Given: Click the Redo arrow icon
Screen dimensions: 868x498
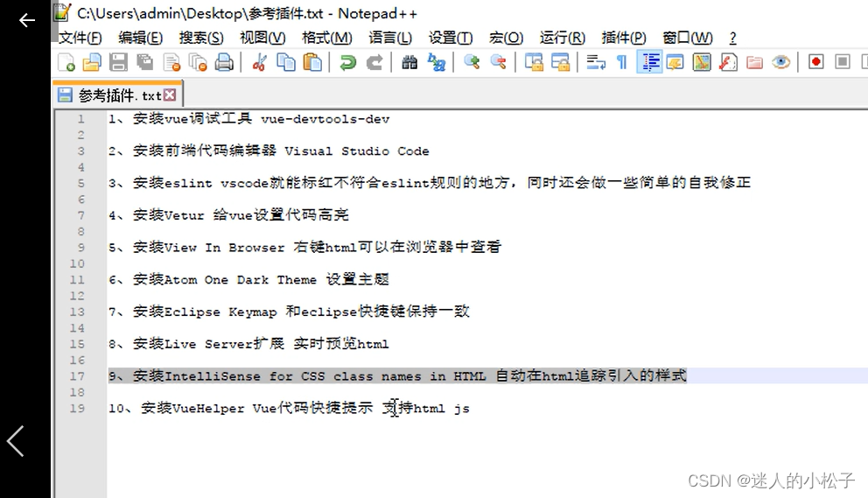Looking at the screenshot, I should click(374, 62).
